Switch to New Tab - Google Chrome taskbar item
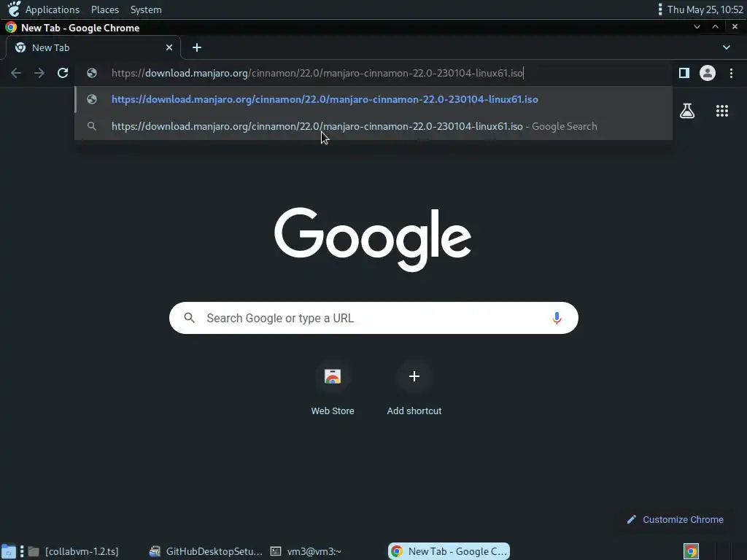The width and height of the screenshot is (747, 560). tap(449, 551)
